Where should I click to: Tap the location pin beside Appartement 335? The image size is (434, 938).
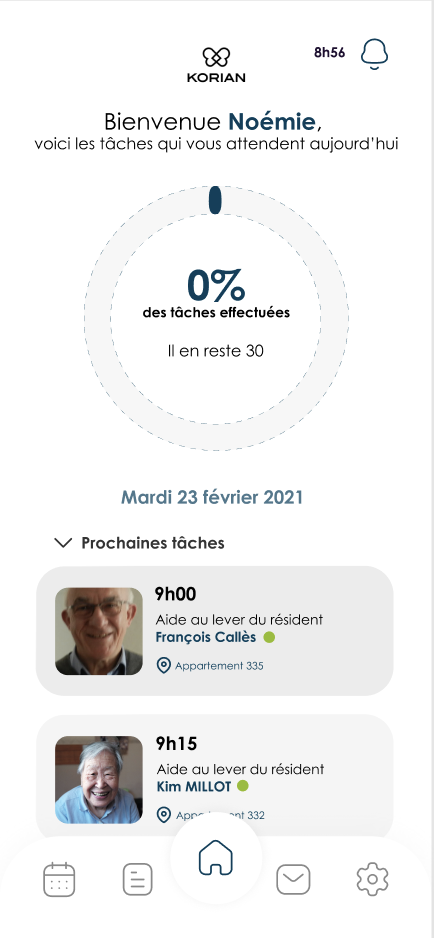pos(163,666)
